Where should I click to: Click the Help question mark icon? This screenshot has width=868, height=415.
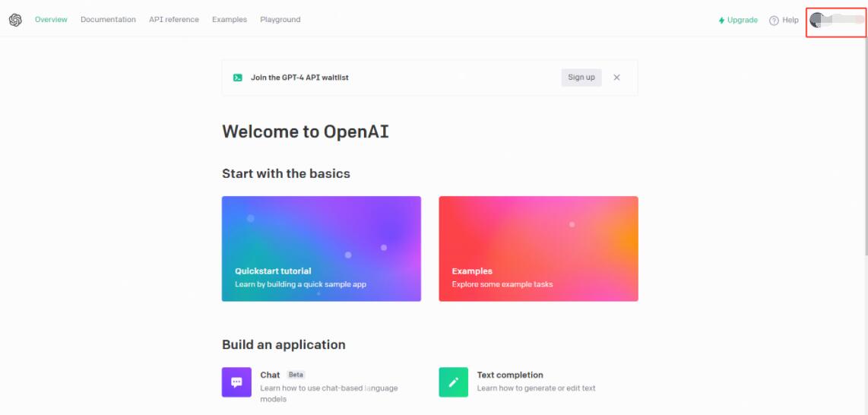[x=774, y=21]
